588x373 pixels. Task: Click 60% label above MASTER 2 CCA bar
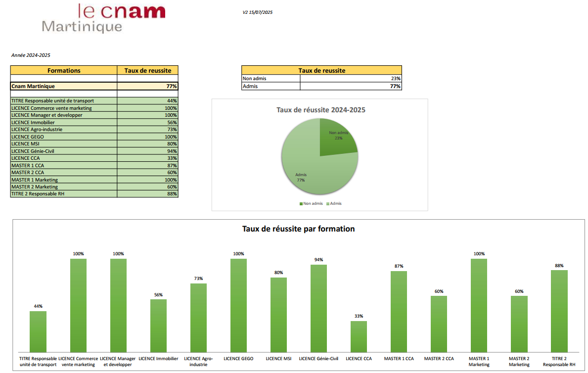pos(439,291)
